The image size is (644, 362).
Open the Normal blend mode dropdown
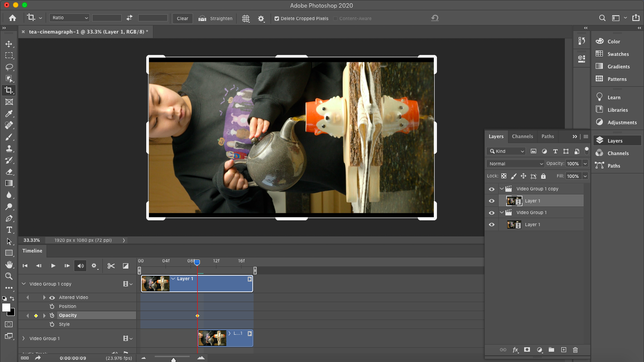(515, 163)
